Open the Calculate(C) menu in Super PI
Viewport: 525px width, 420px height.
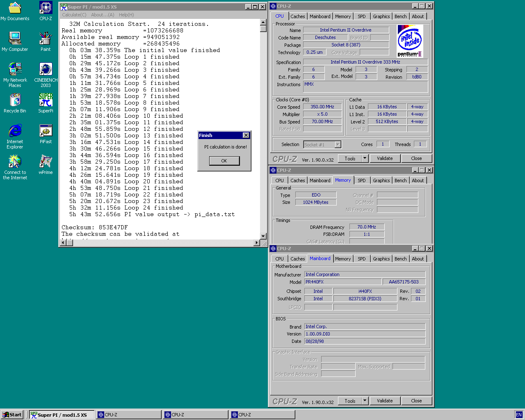coord(74,15)
